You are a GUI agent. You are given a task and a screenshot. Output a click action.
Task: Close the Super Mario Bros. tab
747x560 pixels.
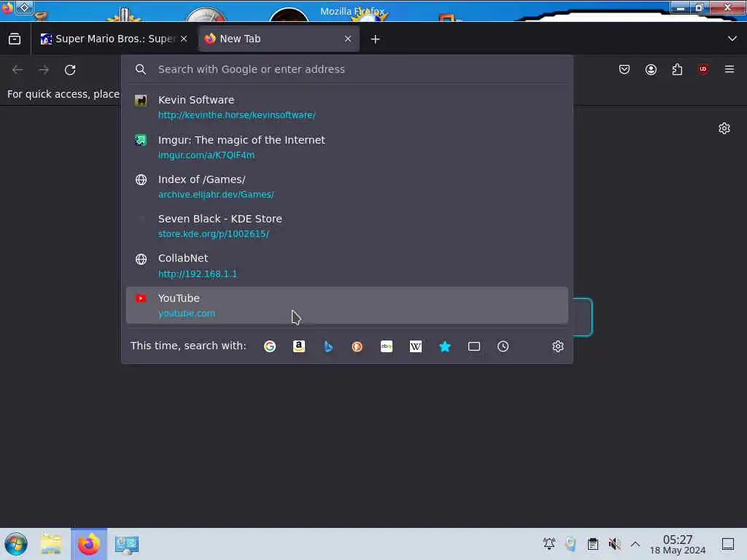184,39
